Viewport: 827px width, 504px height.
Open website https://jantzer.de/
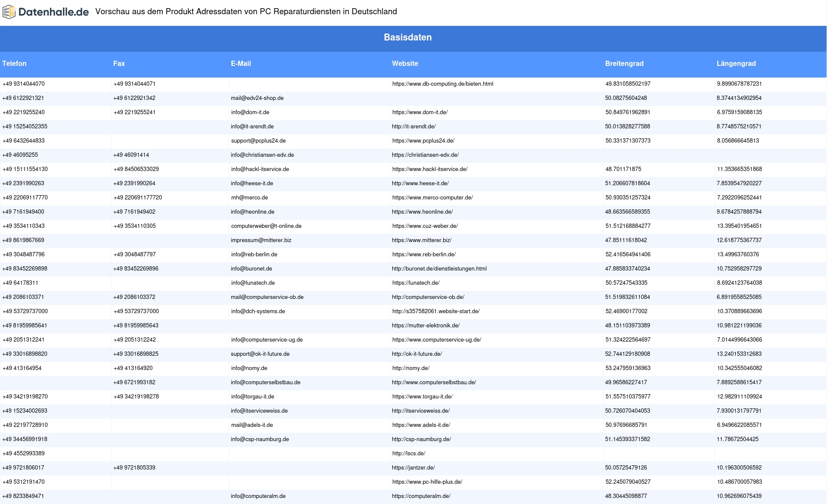click(x=413, y=468)
